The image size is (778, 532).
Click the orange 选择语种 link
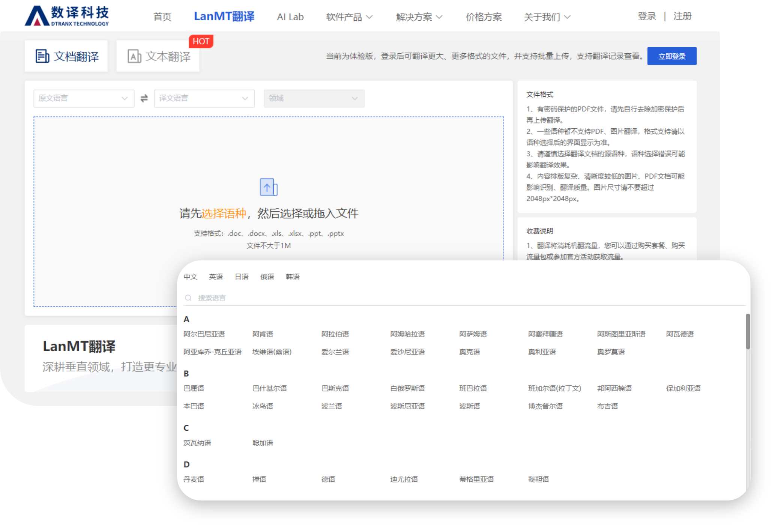(224, 213)
